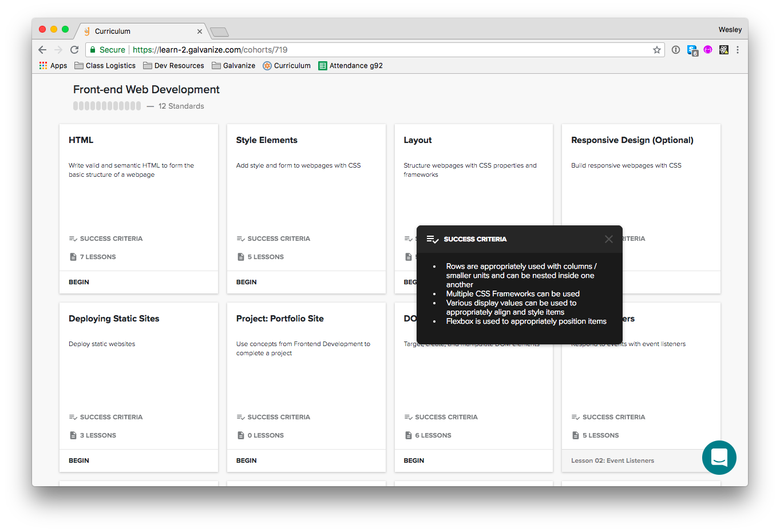Click the 6 Lessons link

427,435
